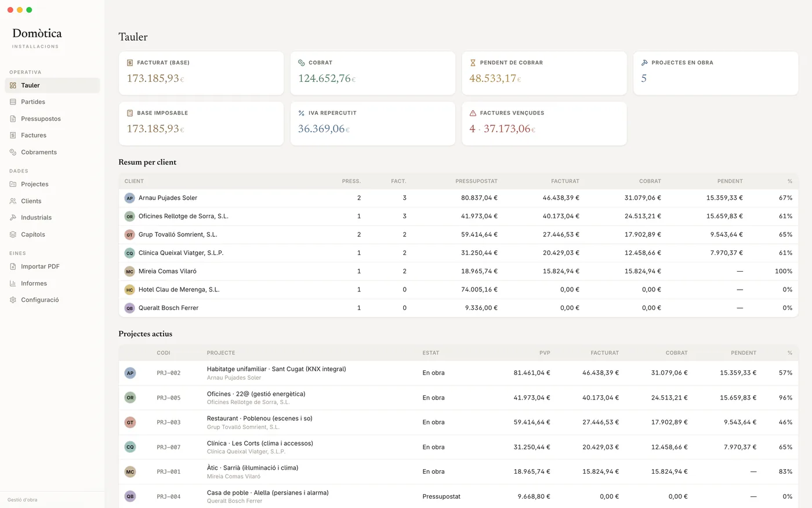Click client Oficines Rellotge de Sorra, S.L.
This screenshot has width=812, height=508.
tap(183, 216)
